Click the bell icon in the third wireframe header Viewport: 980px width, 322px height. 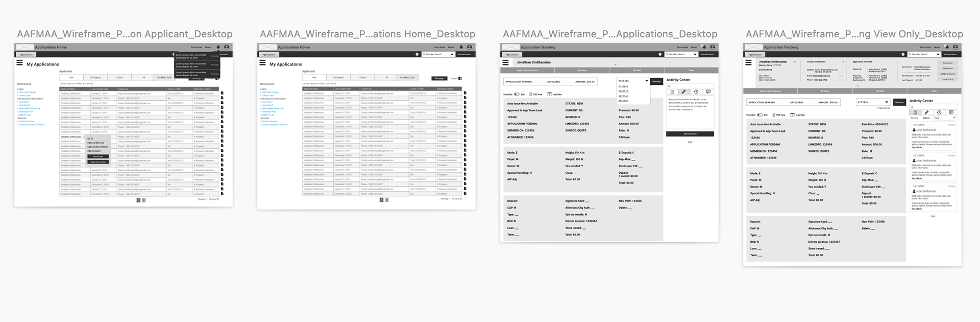tap(704, 47)
